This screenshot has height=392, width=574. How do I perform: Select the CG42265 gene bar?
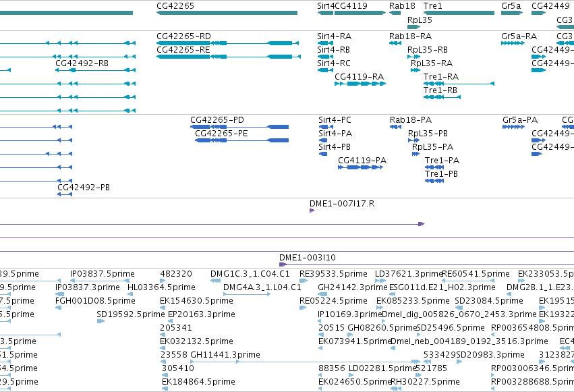(x=227, y=13)
